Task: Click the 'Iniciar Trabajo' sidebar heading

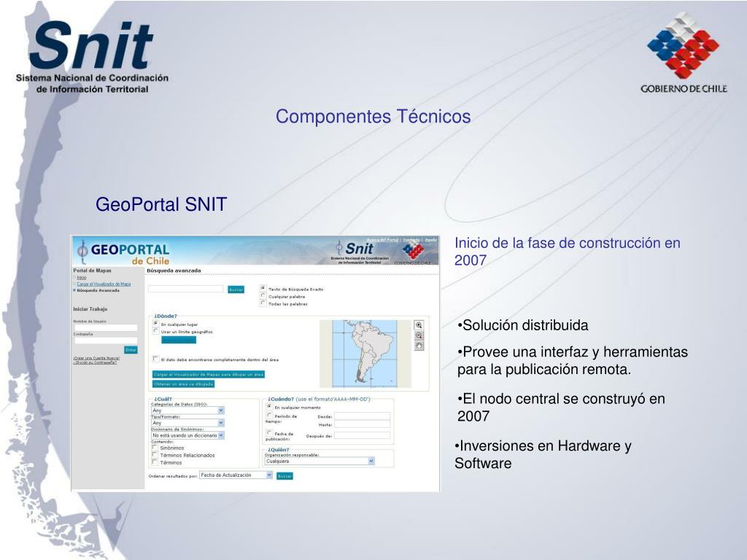Action: (90, 309)
